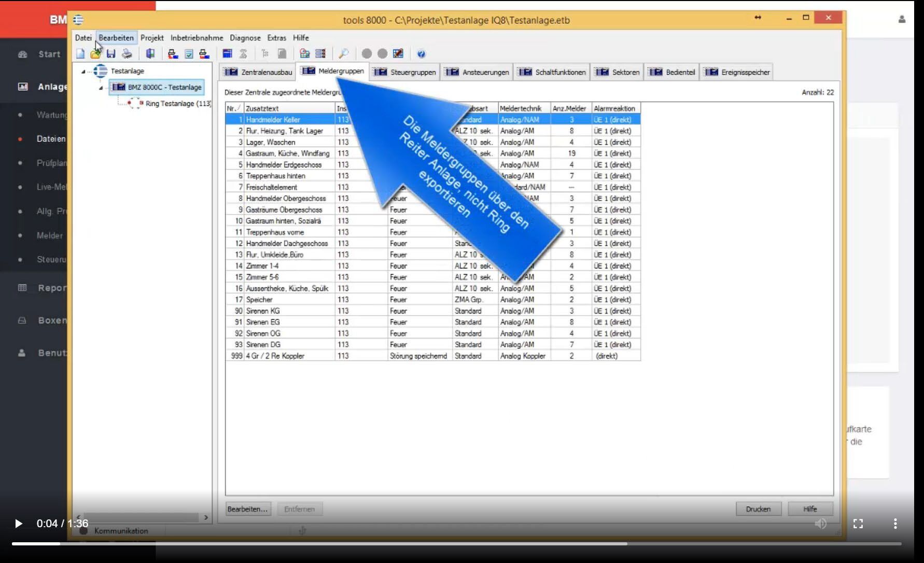Click the magnifier search toolbar icon

(x=343, y=53)
